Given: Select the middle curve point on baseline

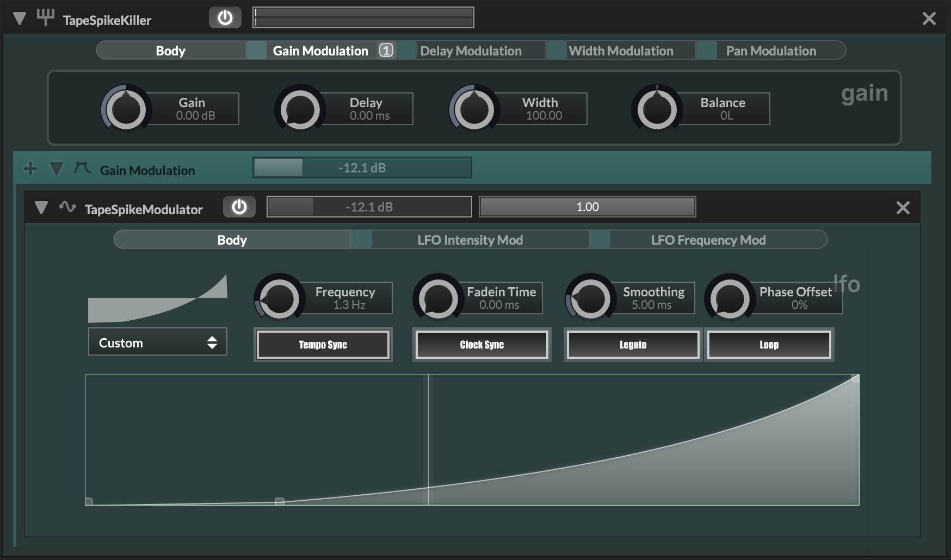Looking at the screenshot, I should pos(280,502).
